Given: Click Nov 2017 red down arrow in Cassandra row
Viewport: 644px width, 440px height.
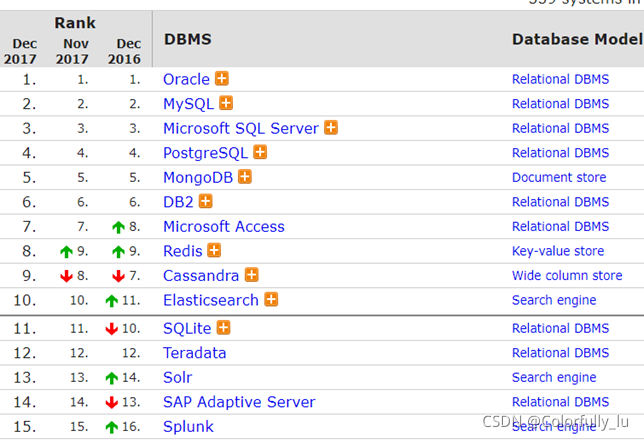Looking at the screenshot, I should [66, 276].
